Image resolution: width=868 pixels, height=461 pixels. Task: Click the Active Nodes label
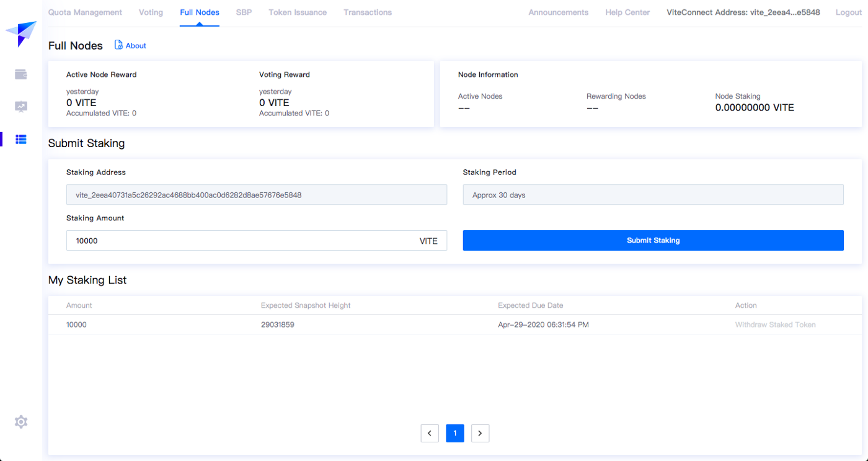point(480,96)
